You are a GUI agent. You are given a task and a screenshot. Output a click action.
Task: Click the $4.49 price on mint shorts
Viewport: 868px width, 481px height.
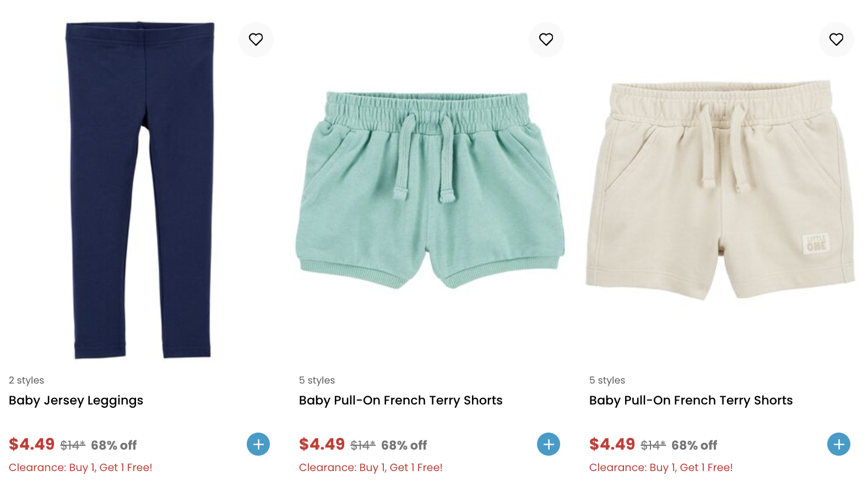(x=322, y=444)
